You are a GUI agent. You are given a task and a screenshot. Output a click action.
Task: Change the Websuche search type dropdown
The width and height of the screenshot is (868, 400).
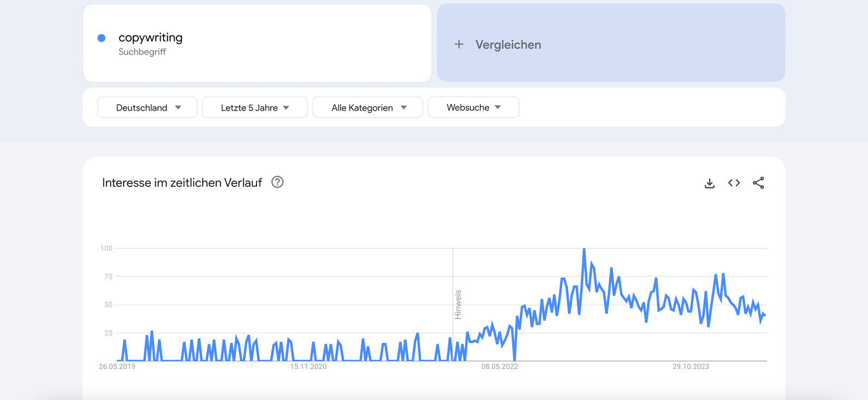(x=474, y=107)
